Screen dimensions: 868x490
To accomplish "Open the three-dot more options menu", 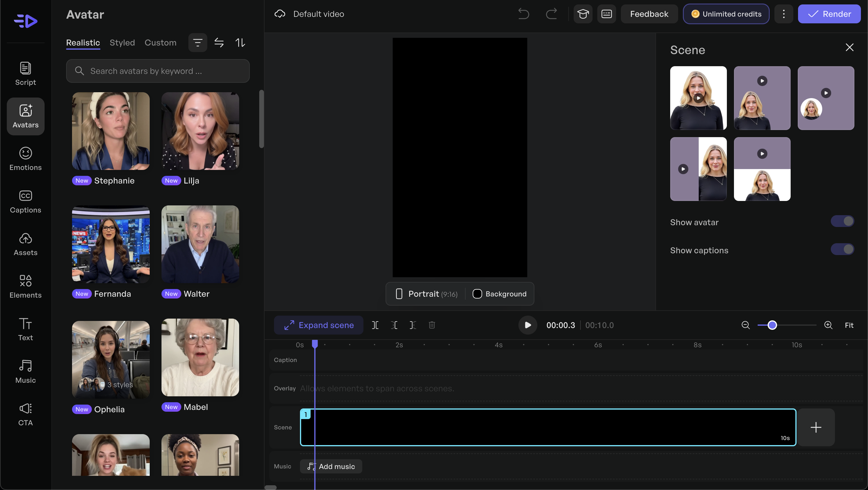I will [x=784, y=14].
